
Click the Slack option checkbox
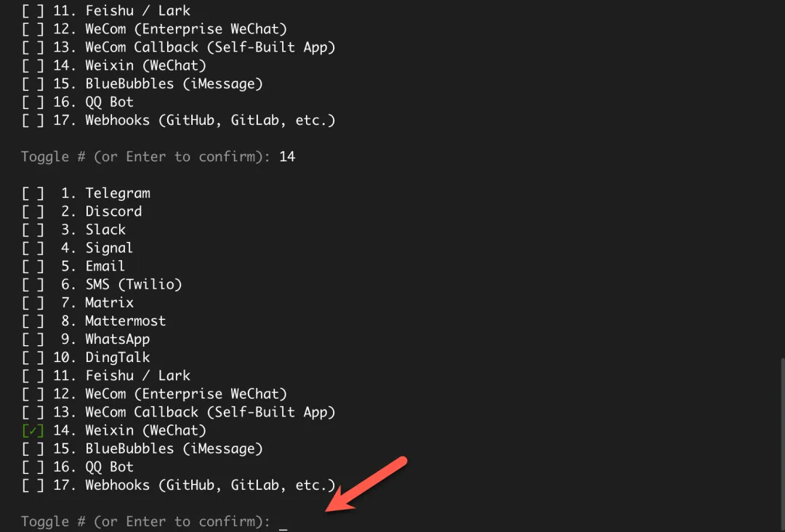33,230
